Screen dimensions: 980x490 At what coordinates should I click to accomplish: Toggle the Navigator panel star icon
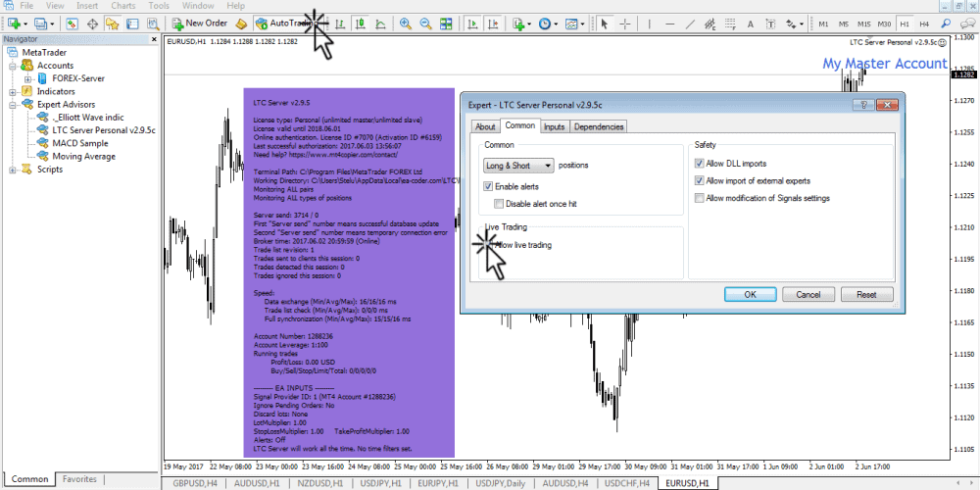click(x=113, y=24)
